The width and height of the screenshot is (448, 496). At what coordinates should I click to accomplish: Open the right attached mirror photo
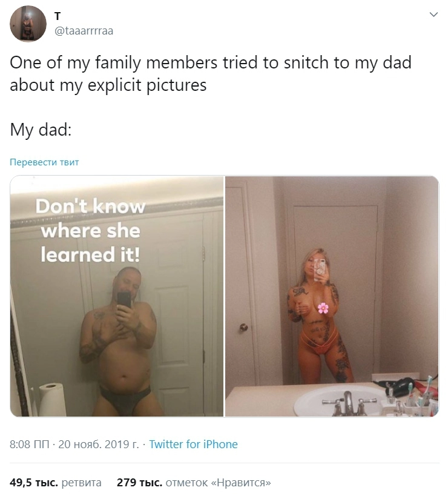pos(332,296)
